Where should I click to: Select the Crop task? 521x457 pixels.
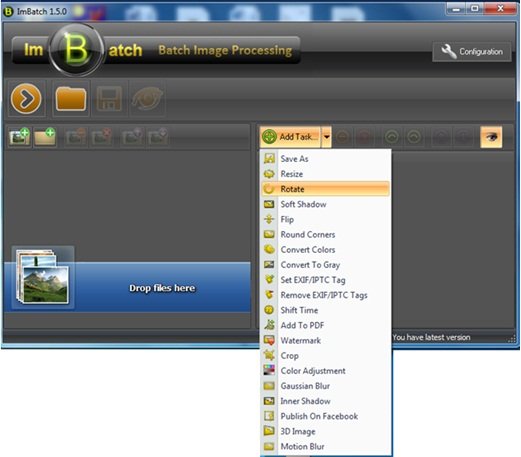(325, 356)
